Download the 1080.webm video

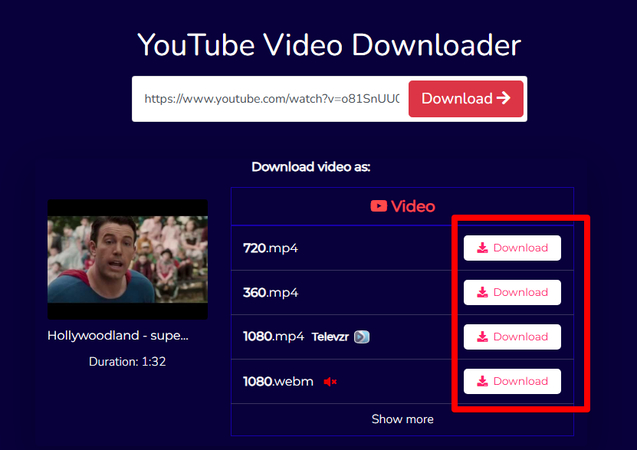pos(512,381)
